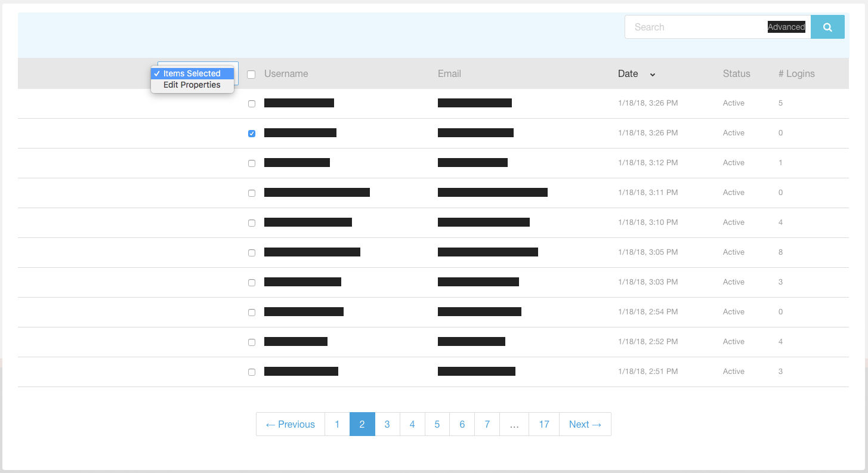Image resolution: width=868 pixels, height=473 pixels.
Task: Sort the table by the Date column
Action: 628,73
